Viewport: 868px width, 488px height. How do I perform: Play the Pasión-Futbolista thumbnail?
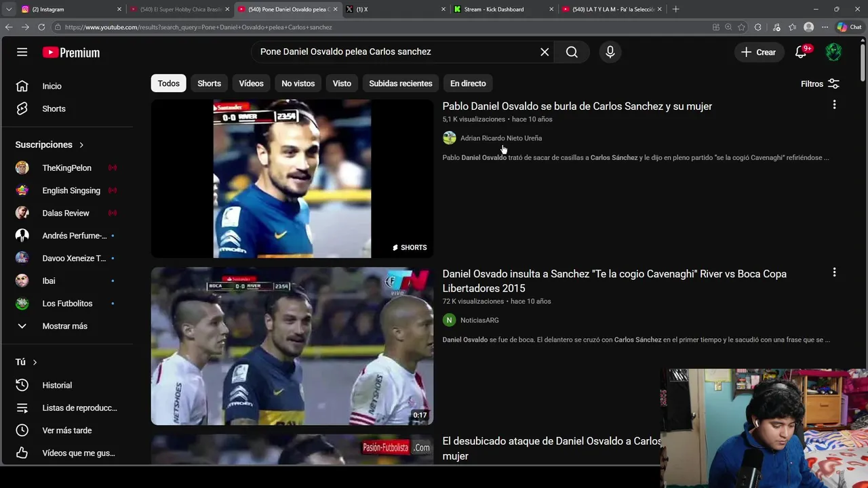[x=292, y=449]
